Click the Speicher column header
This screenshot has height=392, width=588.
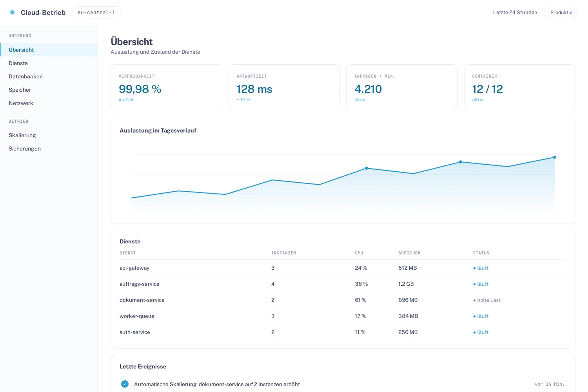pos(410,253)
